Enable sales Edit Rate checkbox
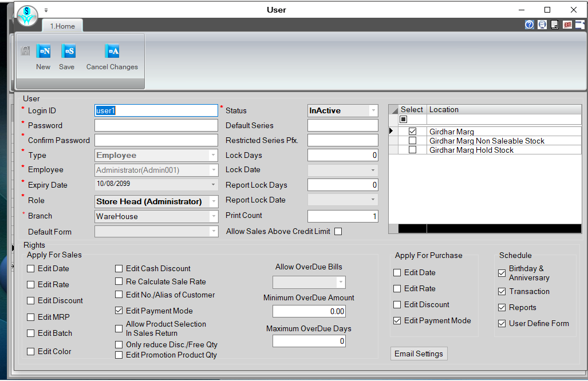 click(x=31, y=285)
